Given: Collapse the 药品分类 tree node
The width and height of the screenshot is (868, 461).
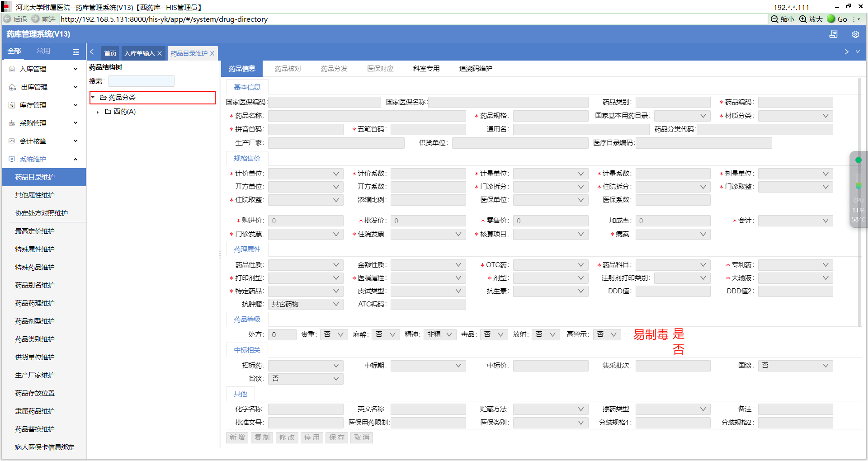Looking at the screenshot, I should point(93,98).
